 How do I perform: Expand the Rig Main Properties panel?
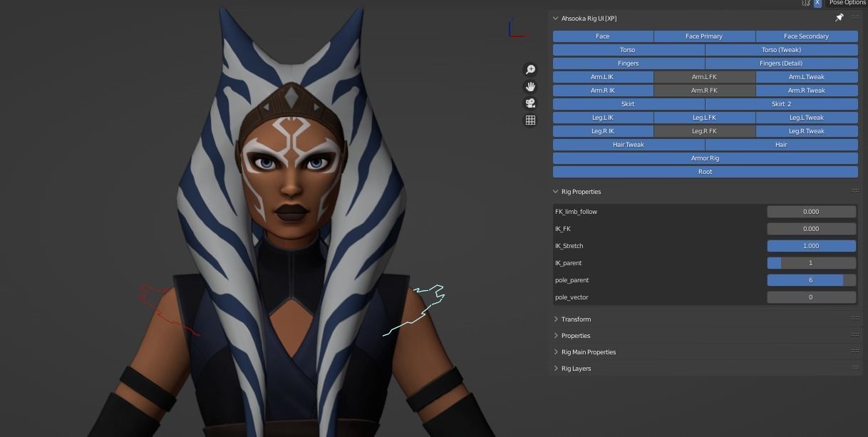click(555, 351)
